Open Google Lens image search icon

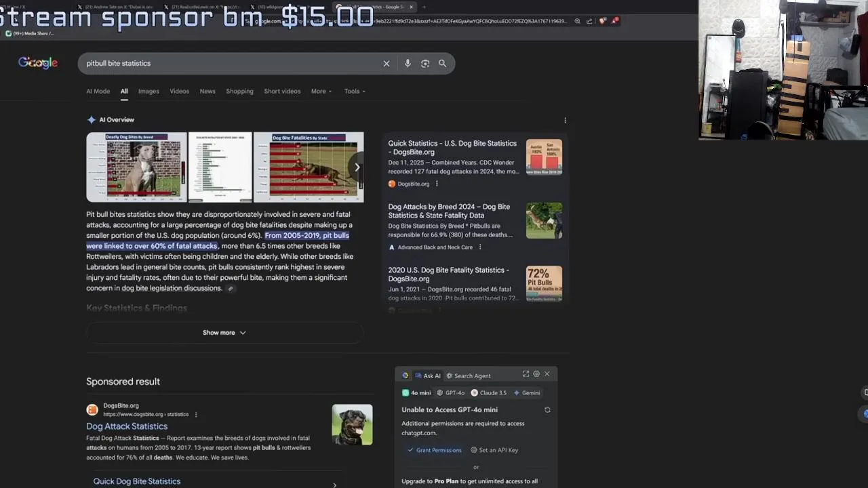tap(425, 63)
